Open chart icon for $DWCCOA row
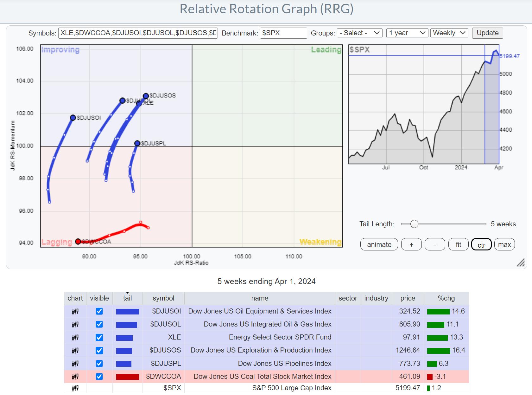The width and height of the screenshot is (532, 395). point(75,377)
